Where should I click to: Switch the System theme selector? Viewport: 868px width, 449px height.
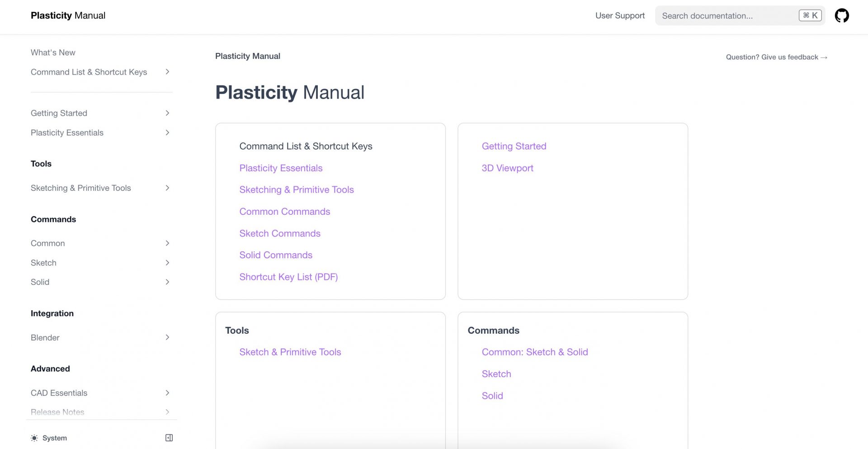54,438
